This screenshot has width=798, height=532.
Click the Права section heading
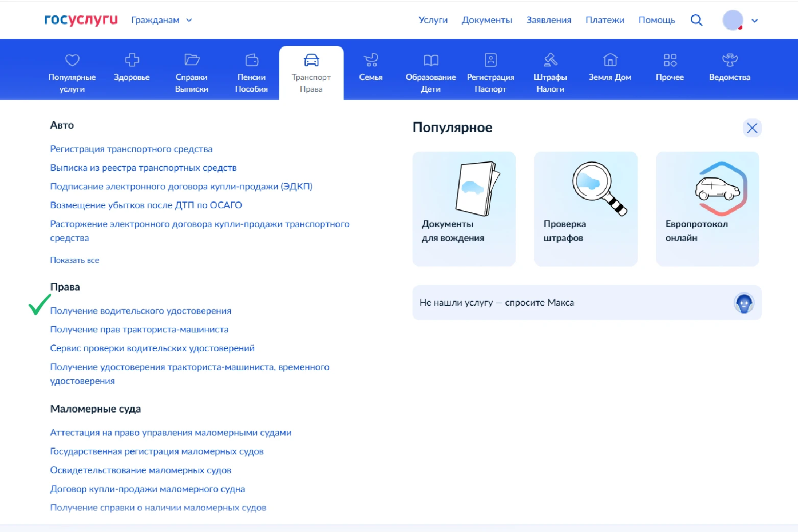(65, 287)
